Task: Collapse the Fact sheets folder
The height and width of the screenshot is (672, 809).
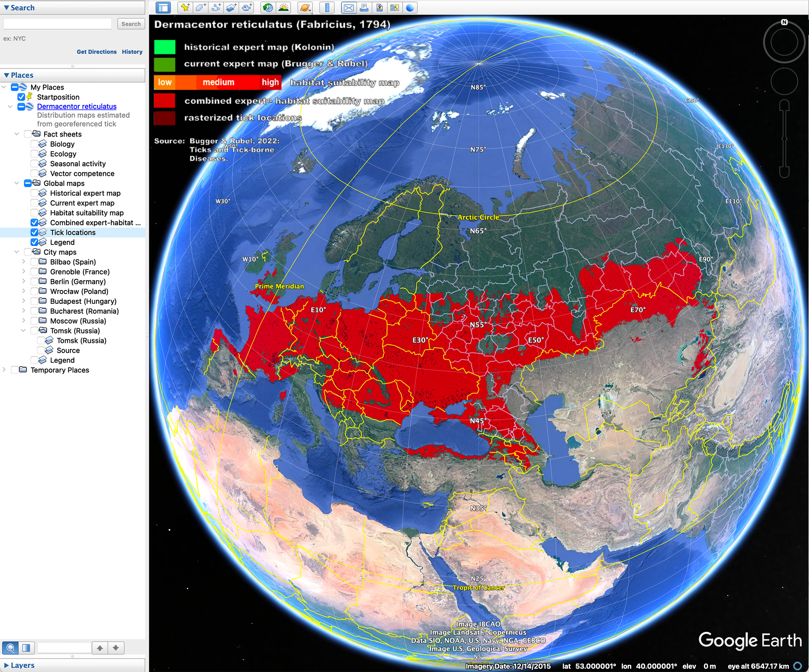Action: [x=17, y=134]
